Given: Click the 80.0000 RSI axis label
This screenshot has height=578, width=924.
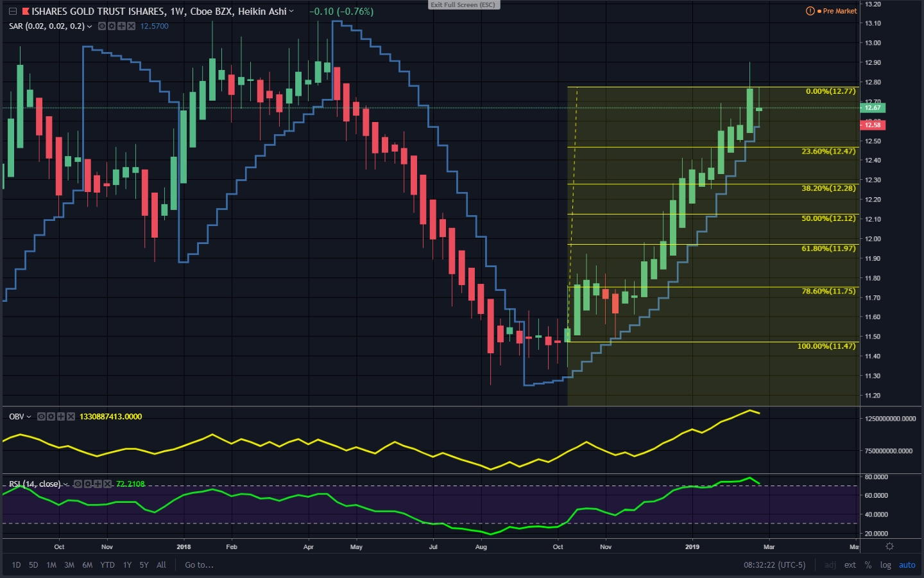Looking at the screenshot, I should click(876, 477).
